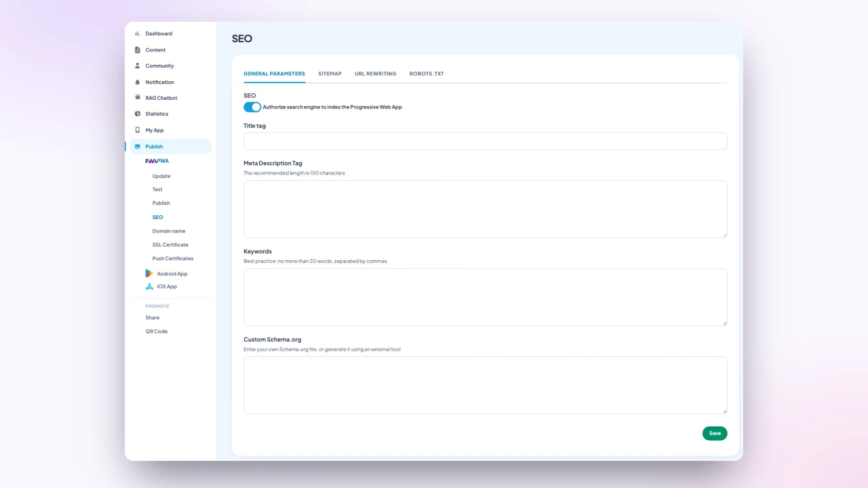Open the Sitemap tab

click(330, 74)
